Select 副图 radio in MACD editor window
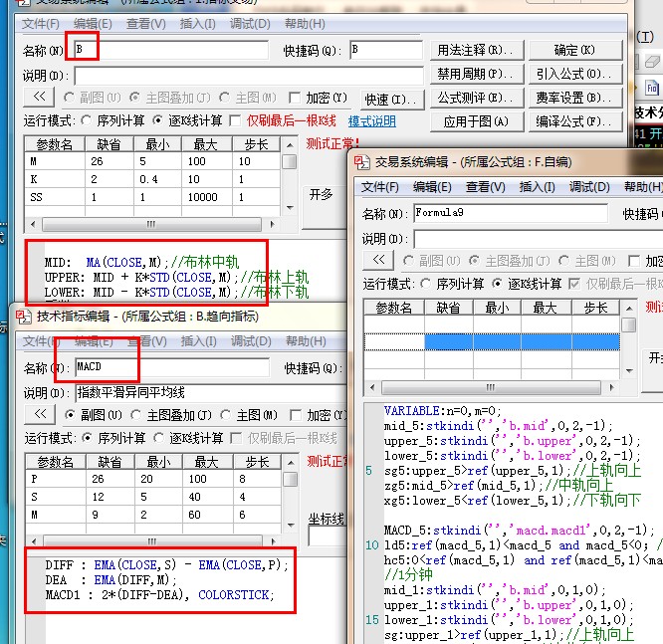This screenshot has height=644, width=663. point(71,415)
